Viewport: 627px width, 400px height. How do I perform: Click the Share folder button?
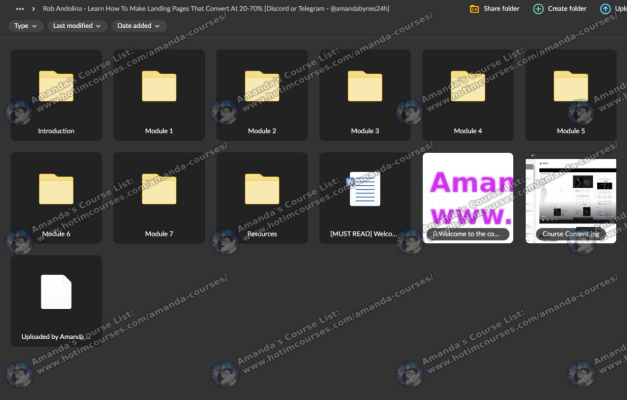click(x=494, y=8)
